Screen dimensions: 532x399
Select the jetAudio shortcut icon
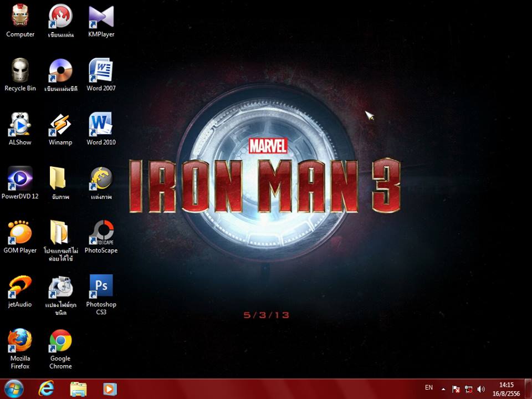20,291
